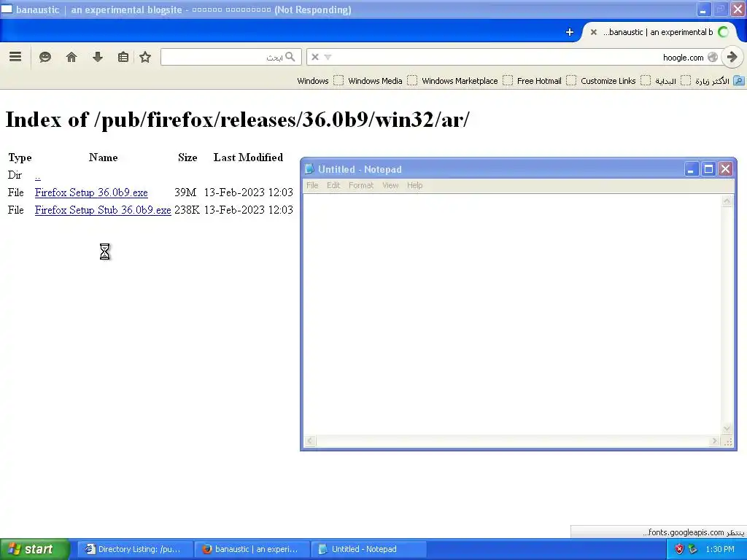Click inside the Notepad text area
The height and width of the screenshot is (560, 747).
[513, 314]
